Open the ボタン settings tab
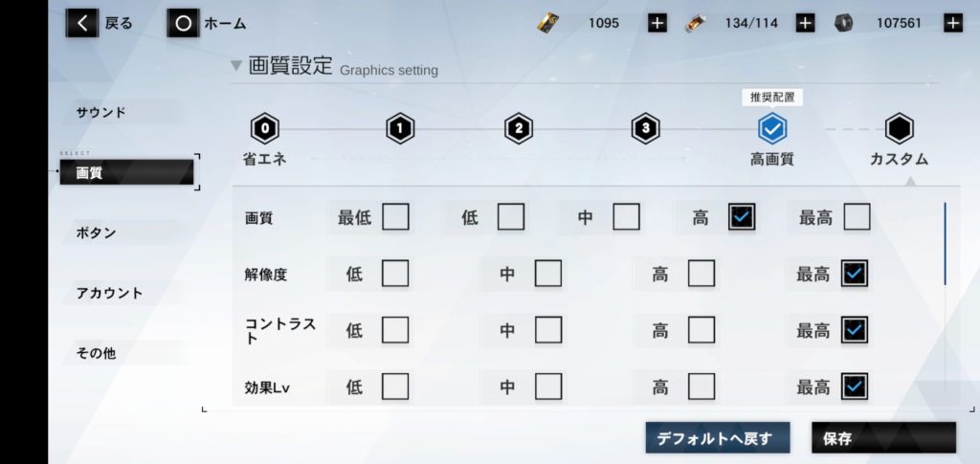This screenshot has height=464, width=980. tap(96, 232)
